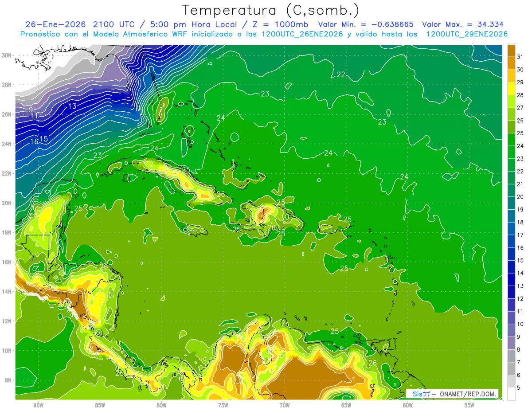This screenshot has width=532, height=411.
Task: Click the '26N' latitude axis label
Action: coord(8,114)
